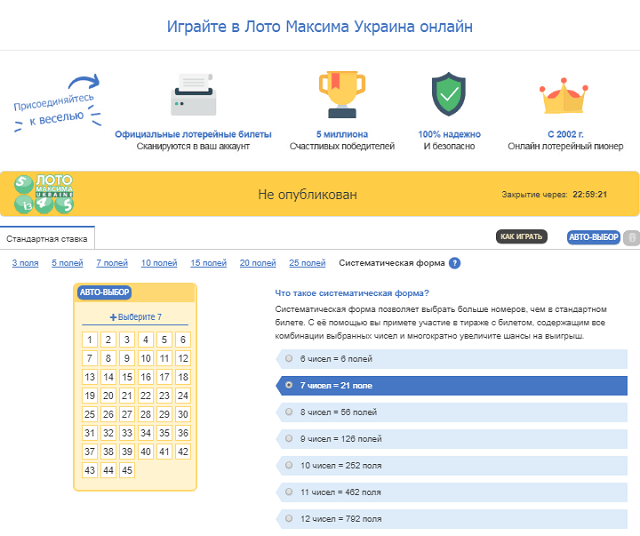Pick number 21 on the ticket grid

click(127, 396)
